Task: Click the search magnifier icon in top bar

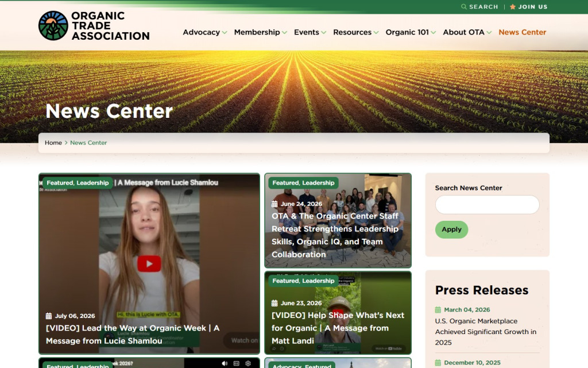Action: click(x=464, y=7)
